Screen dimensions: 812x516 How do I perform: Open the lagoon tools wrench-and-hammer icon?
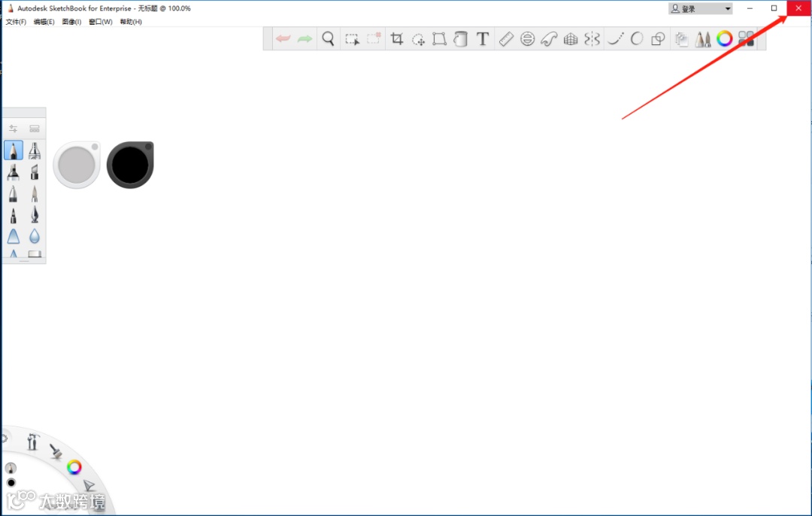click(x=32, y=442)
